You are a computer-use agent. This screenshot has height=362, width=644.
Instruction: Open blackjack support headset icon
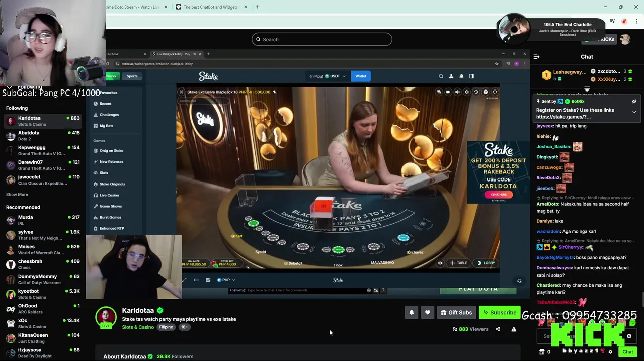(x=495, y=92)
